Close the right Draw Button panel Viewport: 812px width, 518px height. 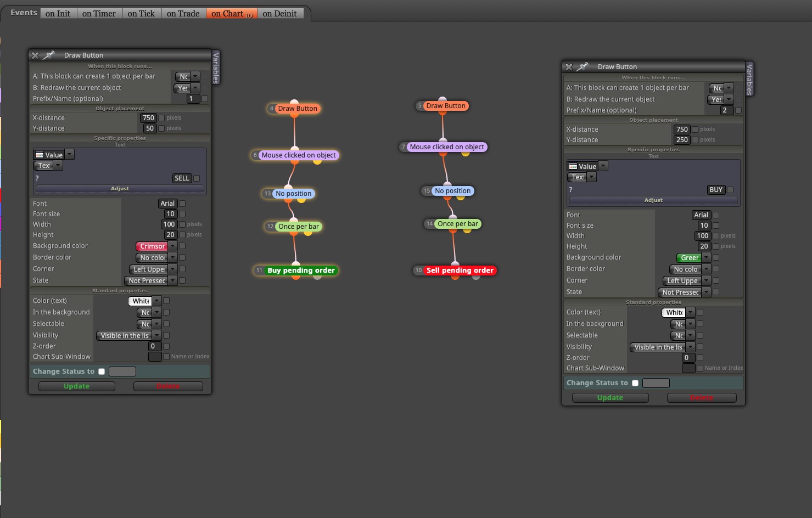pyautogui.click(x=569, y=67)
